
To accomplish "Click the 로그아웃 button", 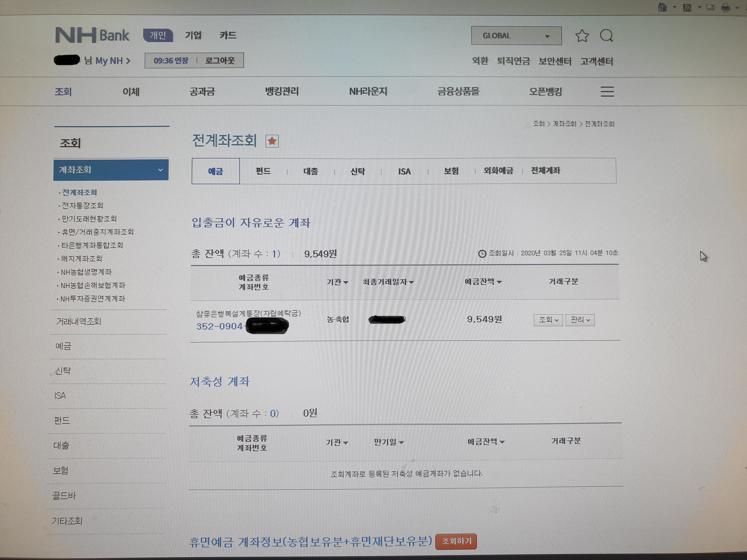I will [220, 61].
